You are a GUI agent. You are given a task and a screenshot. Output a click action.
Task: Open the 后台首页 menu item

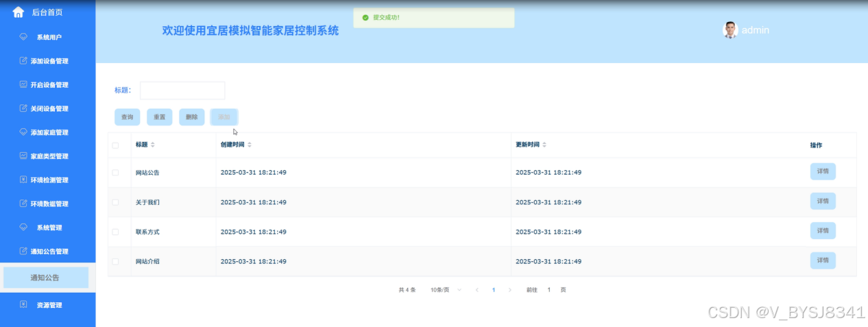48,12
